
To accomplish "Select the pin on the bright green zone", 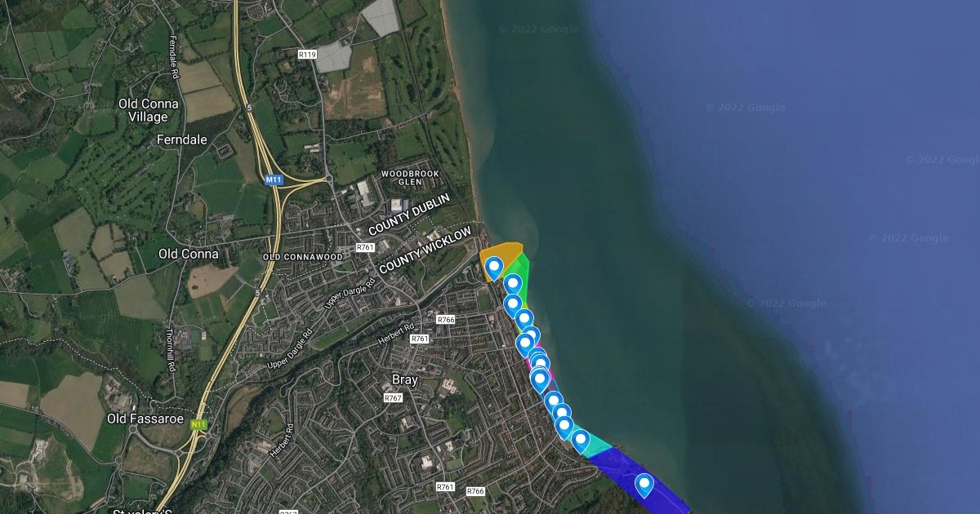I will pyautogui.click(x=513, y=284).
